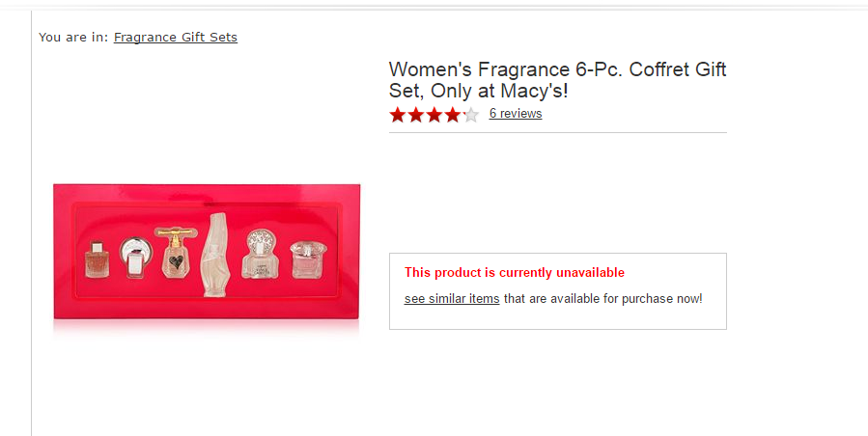This screenshot has width=868, height=436.
Task: Follow the 'see similar items' link
Action: [x=452, y=299]
